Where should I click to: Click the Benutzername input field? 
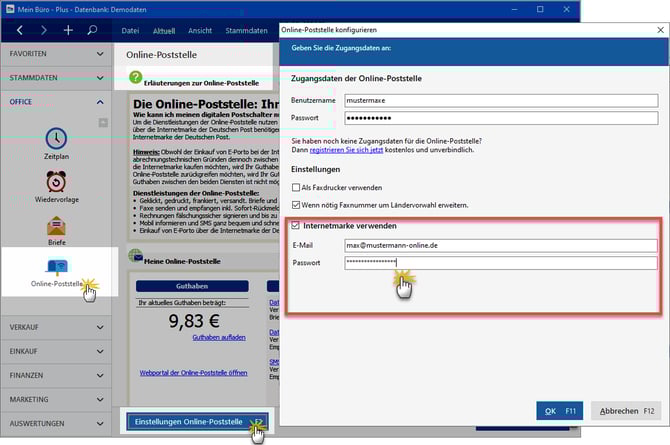coord(501,100)
